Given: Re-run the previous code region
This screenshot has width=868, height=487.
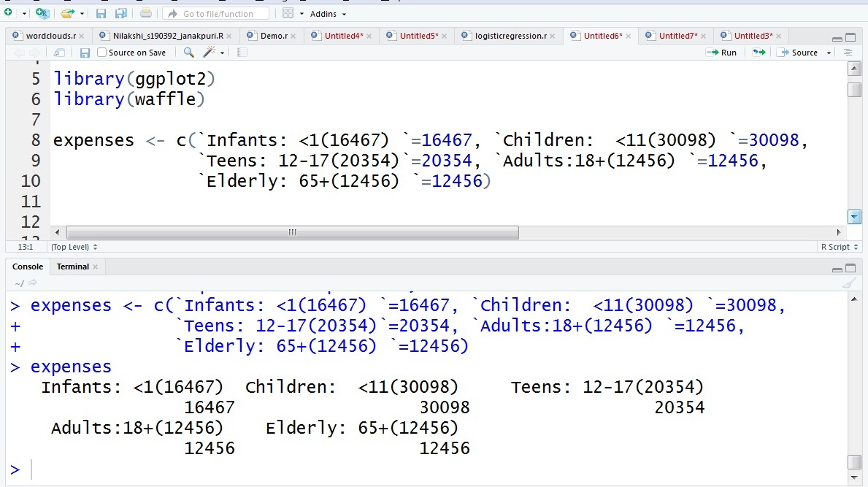Looking at the screenshot, I should (x=759, y=53).
